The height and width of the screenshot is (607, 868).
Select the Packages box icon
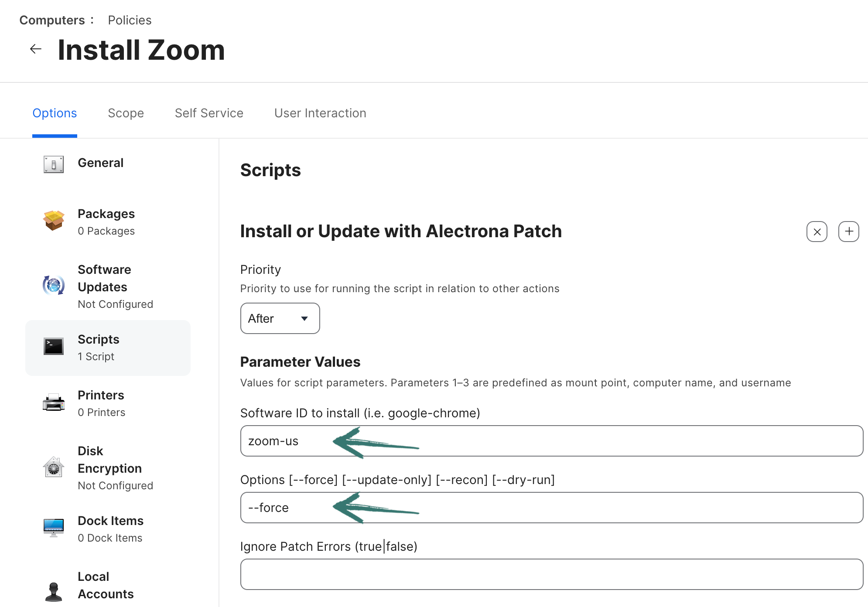[x=54, y=220]
